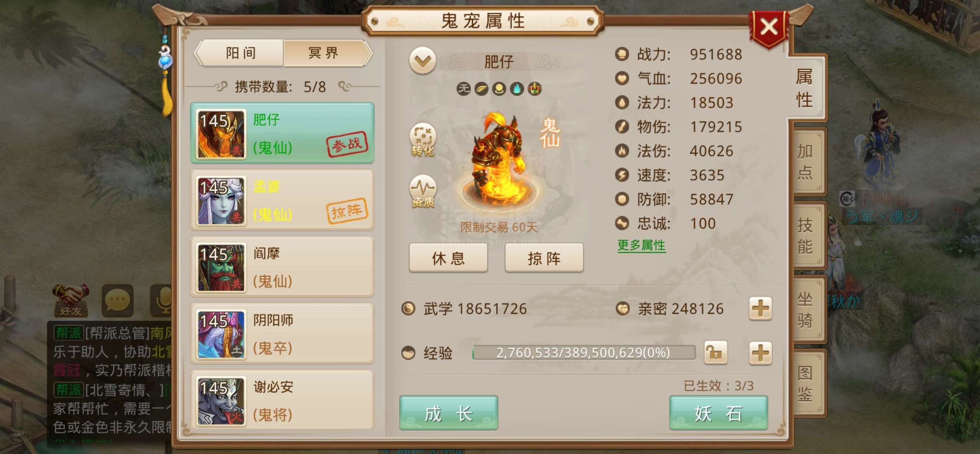Add intimacy with the 亲密 plus button
Viewport: 980px width, 454px height.
coord(760,309)
